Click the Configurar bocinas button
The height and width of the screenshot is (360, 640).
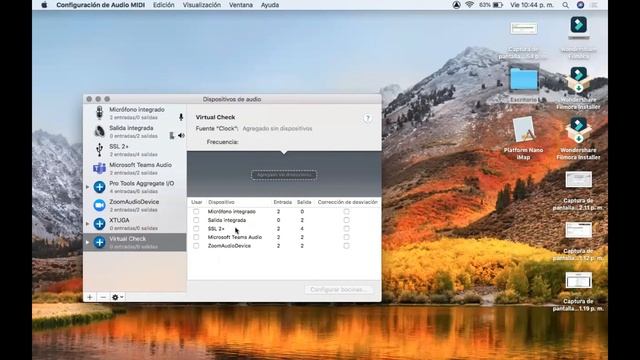(338, 289)
